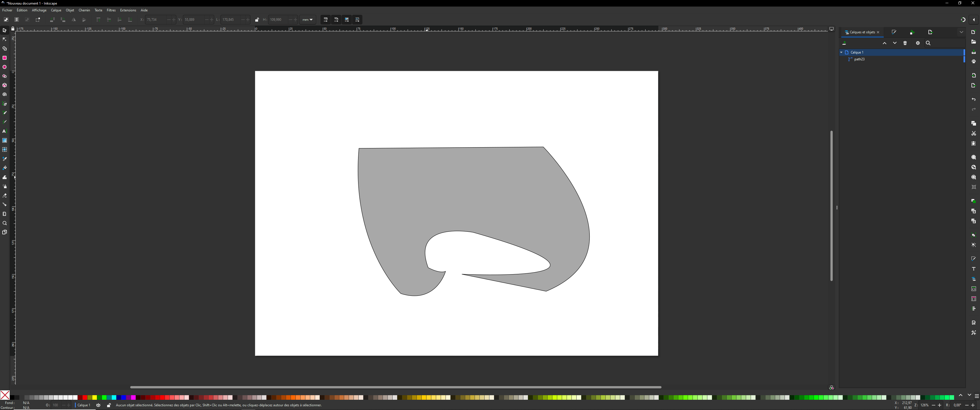Open the Extensions menu
Viewport: 980px width, 410px height.
128,10
